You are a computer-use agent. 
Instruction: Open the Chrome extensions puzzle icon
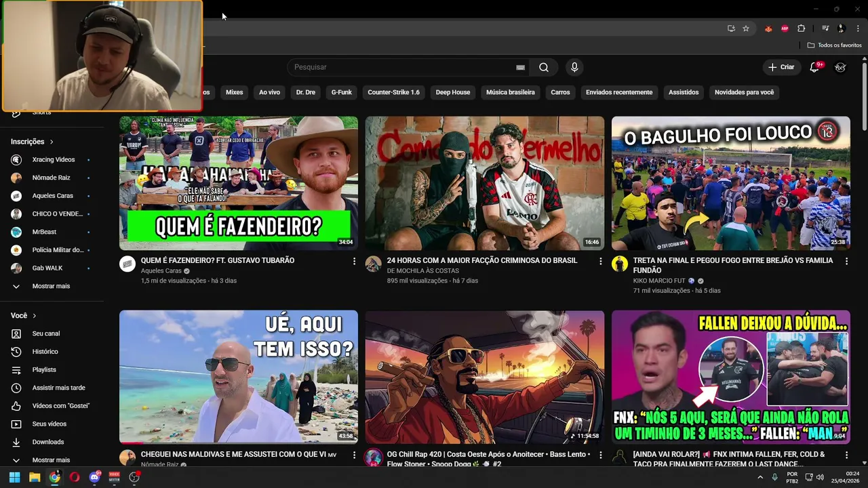click(x=801, y=28)
